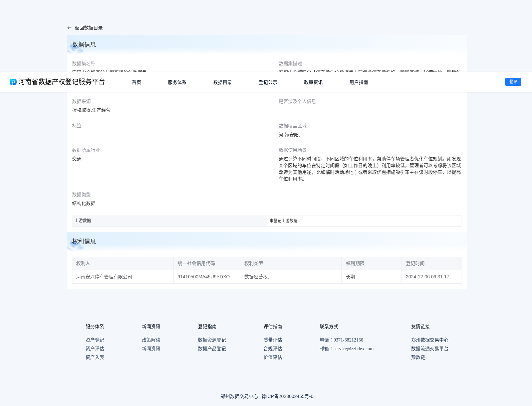Click the 权利人 column header
The width and height of the screenshot is (532, 406).
point(123,263)
